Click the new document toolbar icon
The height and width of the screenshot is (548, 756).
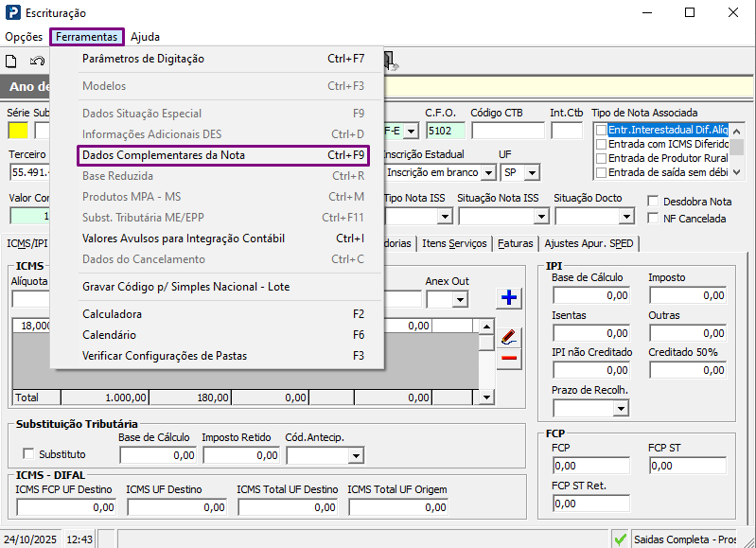pyautogui.click(x=12, y=62)
